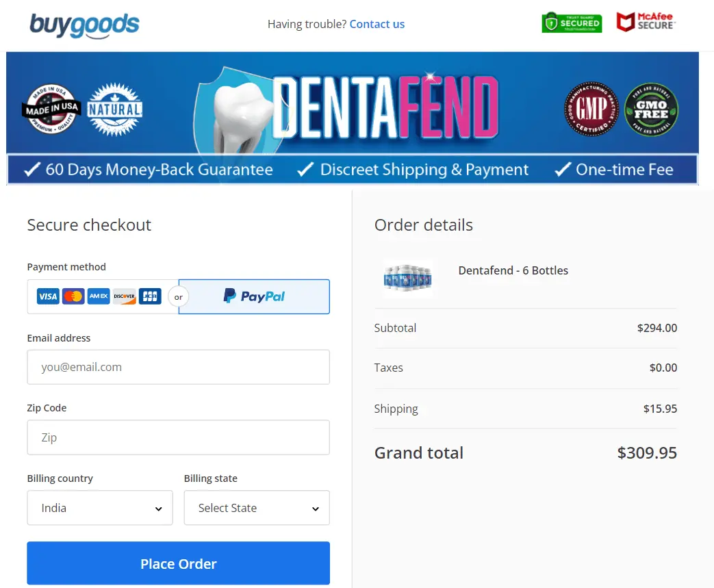This screenshot has width=714, height=588.
Task: Click the email address input field
Action: point(178,367)
